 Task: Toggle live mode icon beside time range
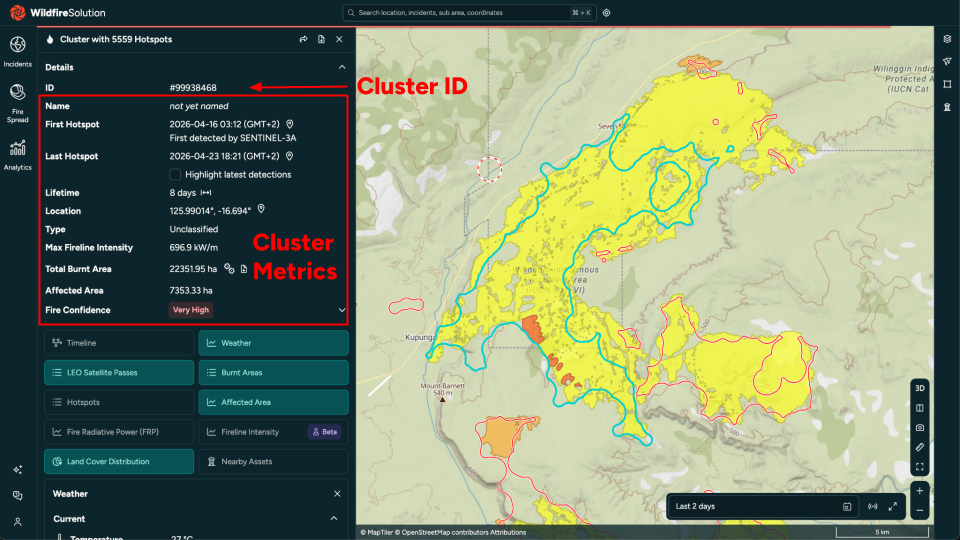click(x=872, y=507)
